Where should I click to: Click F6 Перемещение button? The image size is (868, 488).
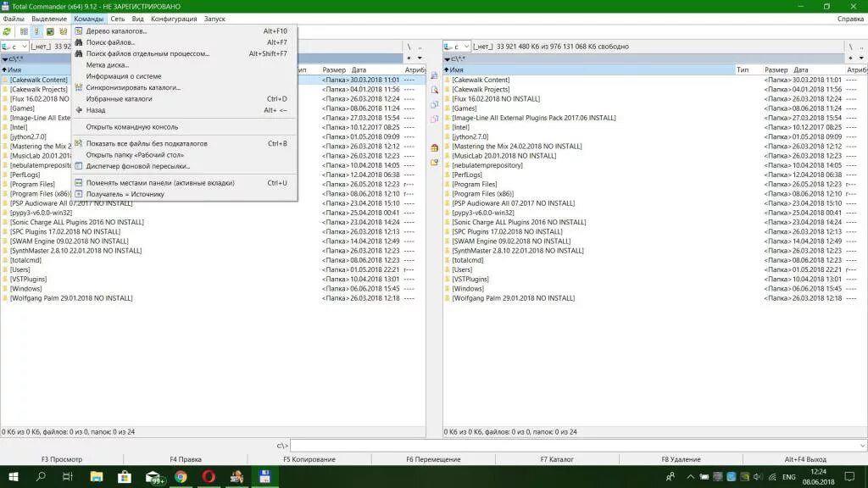point(433,459)
